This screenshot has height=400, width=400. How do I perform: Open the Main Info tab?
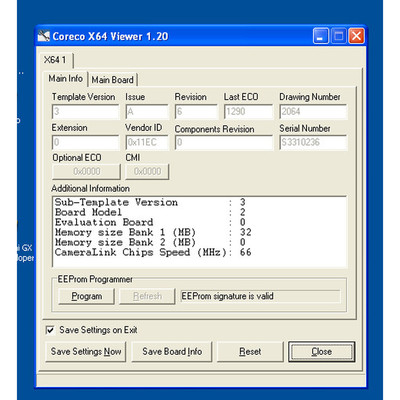point(65,79)
